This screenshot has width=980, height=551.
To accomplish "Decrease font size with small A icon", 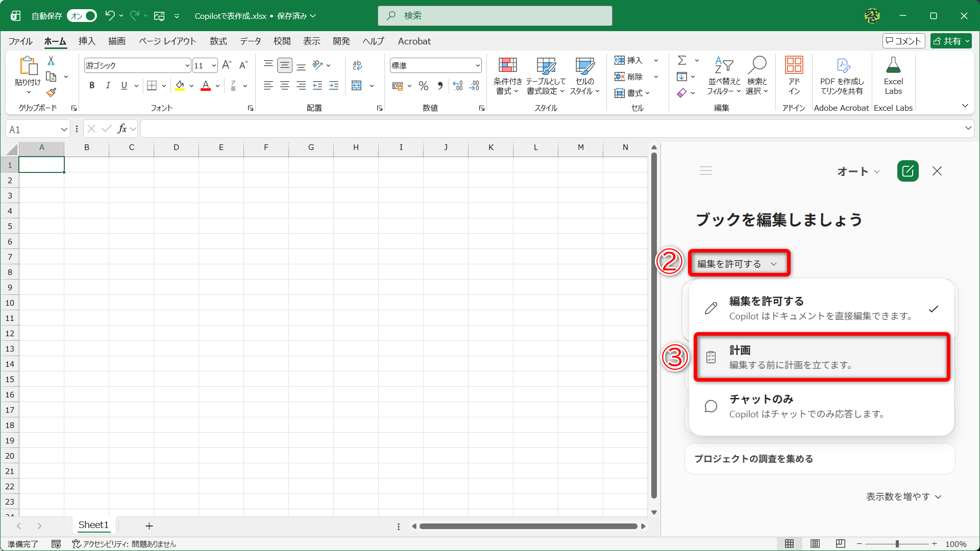I will (243, 65).
